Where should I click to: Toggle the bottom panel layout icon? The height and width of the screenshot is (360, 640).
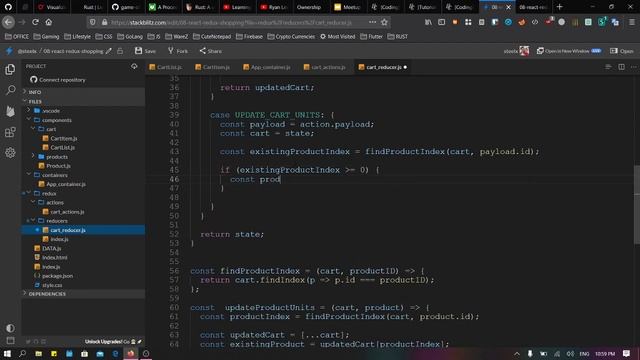(x=10, y=340)
